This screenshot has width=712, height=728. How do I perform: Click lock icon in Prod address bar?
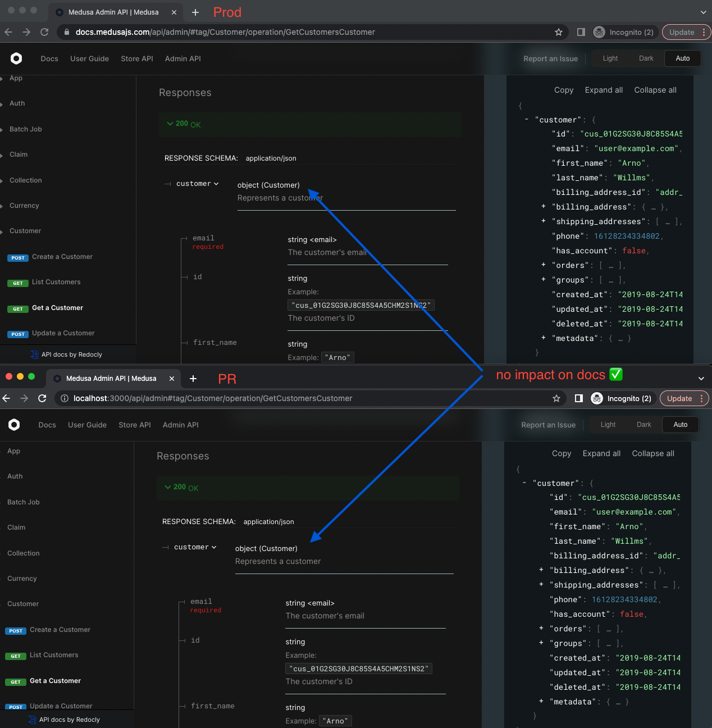coord(67,32)
